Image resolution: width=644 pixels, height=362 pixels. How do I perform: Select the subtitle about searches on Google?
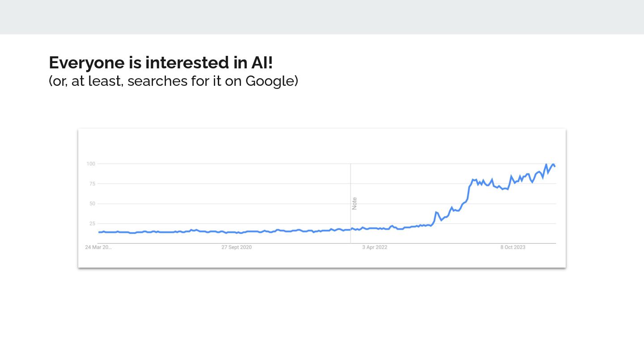[174, 81]
